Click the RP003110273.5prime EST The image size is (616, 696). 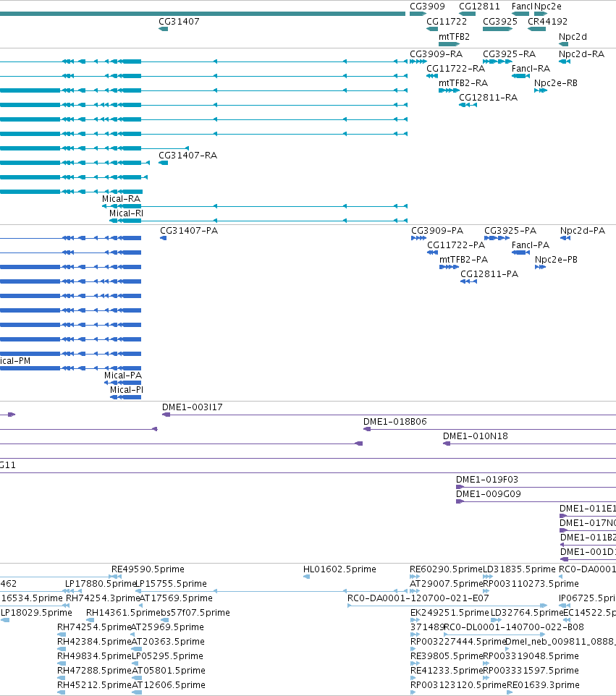(x=486, y=591)
